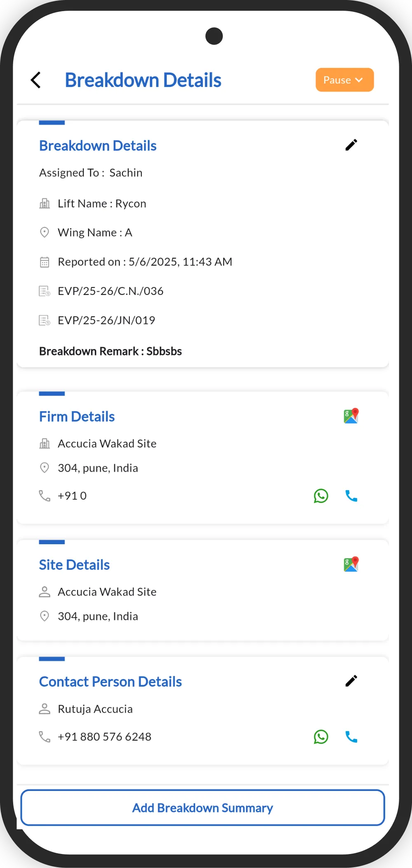Open Google Maps for Site Details
Viewport: 412px width, 868px height.
tap(351, 564)
